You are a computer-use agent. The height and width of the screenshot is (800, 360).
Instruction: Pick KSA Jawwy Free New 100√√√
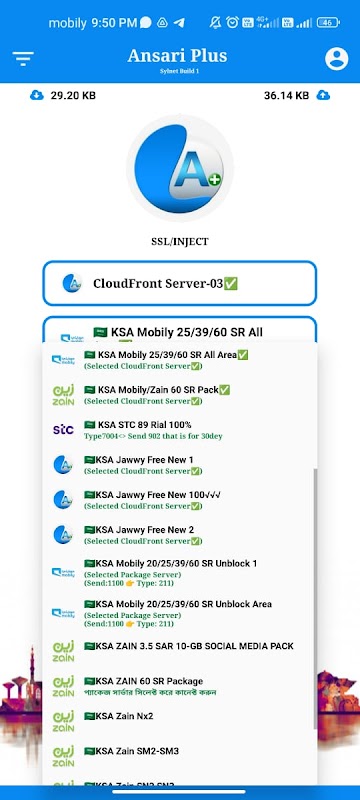click(x=179, y=499)
